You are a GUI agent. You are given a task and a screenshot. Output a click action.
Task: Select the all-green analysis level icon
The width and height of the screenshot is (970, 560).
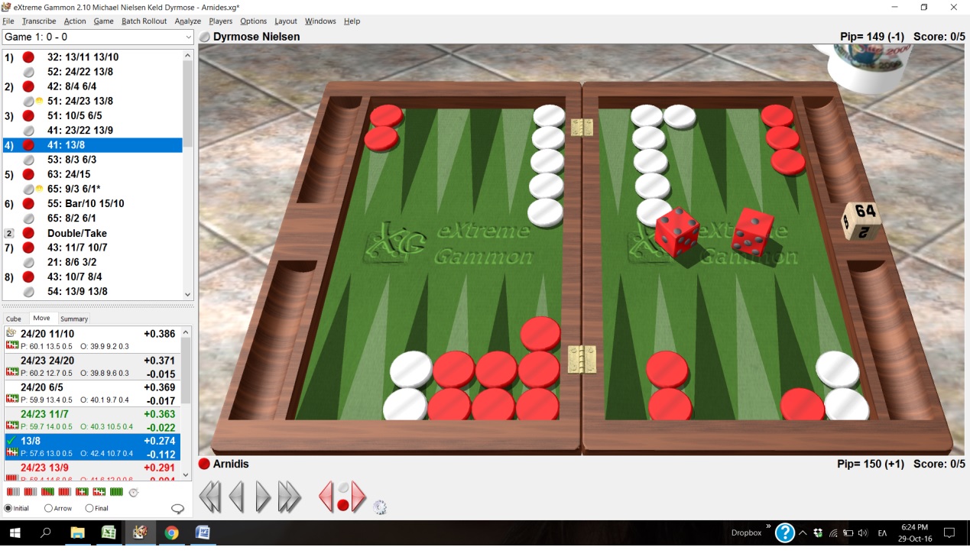pyautogui.click(x=116, y=492)
